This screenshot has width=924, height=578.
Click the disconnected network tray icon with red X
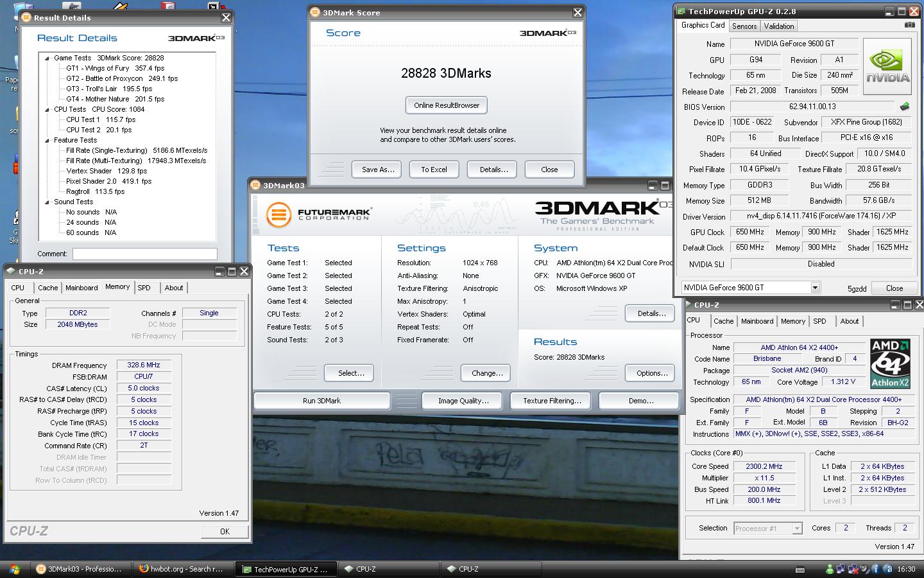pos(853,569)
